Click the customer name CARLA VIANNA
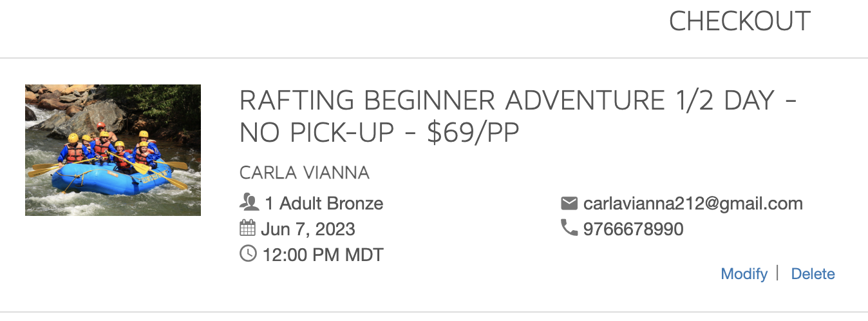Screen dimensions: 868x321 click(x=304, y=173)
